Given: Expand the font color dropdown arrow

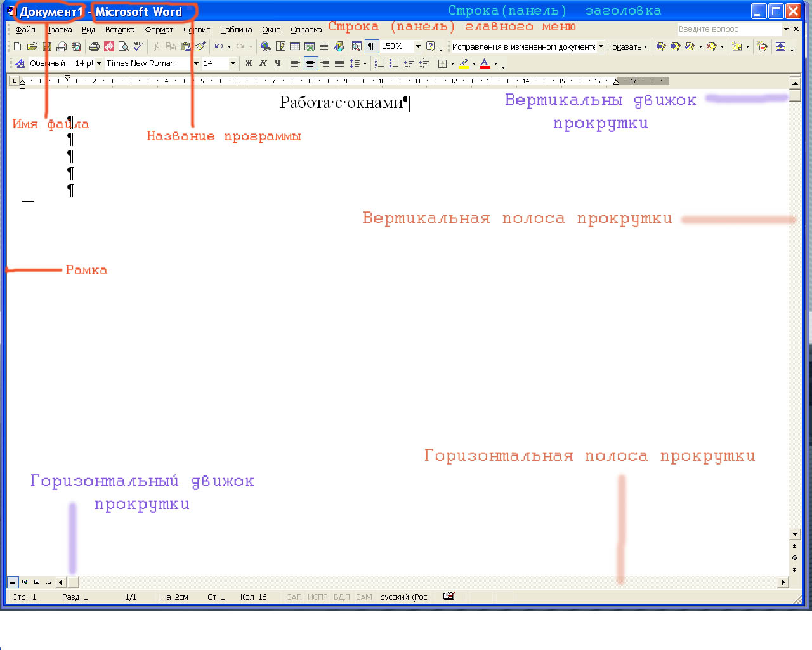Looking at the screenshot, I should pos(495,63).
